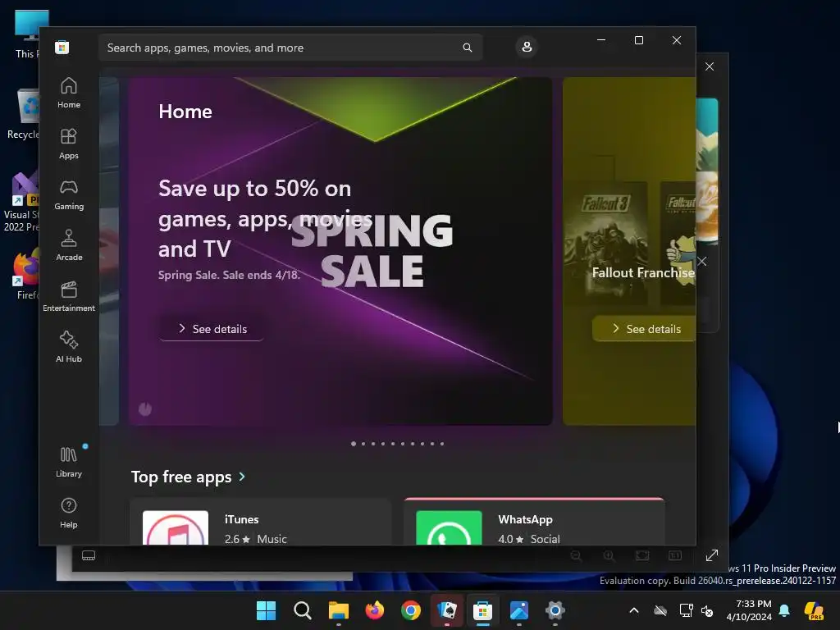This screenshot has width=840, height=630.
Task: Open Settings from the taskbar
Action: click(x=555, y=610)
